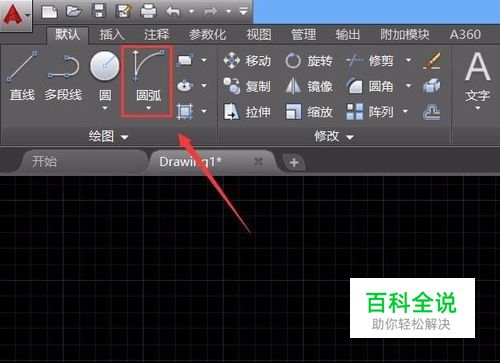Switch to the 输出 ribbon tab
This screenshot has height=363, width=500.
coord(348,35)
